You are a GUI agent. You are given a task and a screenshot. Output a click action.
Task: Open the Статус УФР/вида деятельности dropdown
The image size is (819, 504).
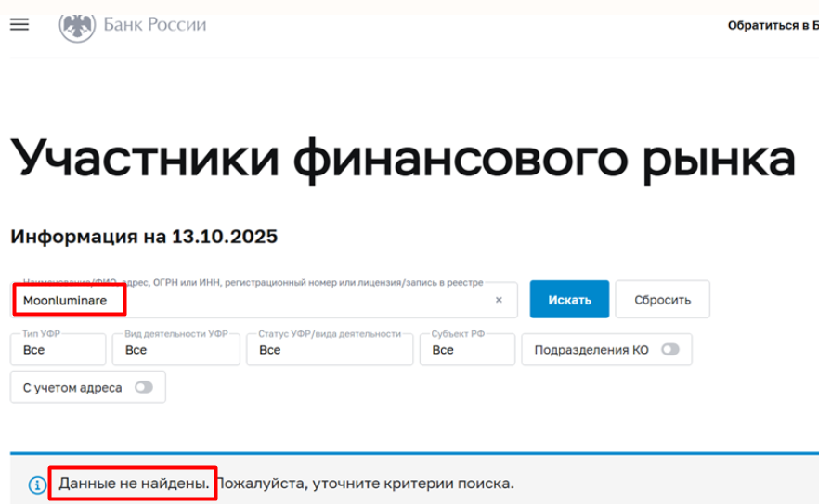330,349
